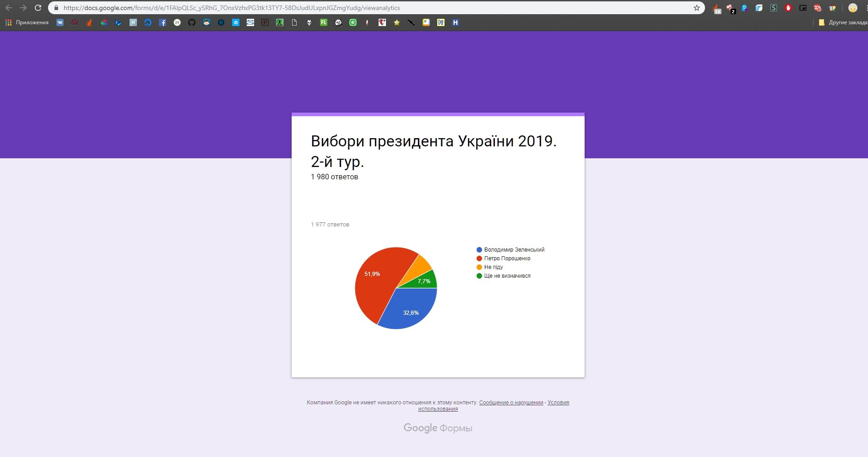Open the GitHub bookmark
The height and width of the screenshot is (457, 868).
[192, 22]
